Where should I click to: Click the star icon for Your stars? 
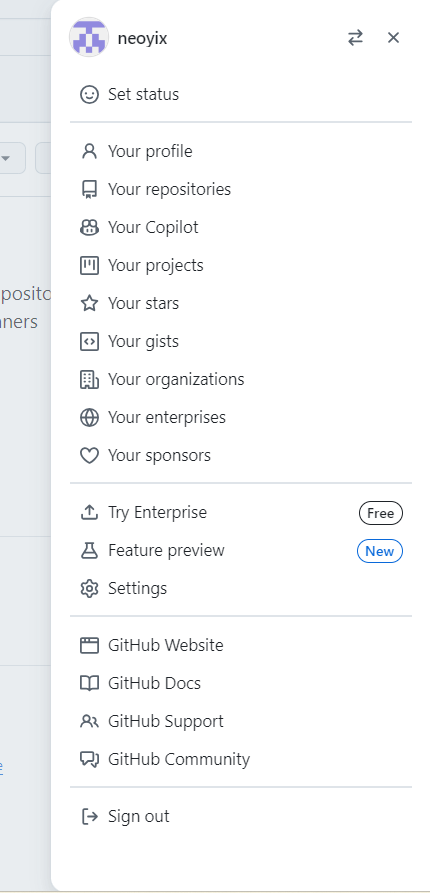89,303
